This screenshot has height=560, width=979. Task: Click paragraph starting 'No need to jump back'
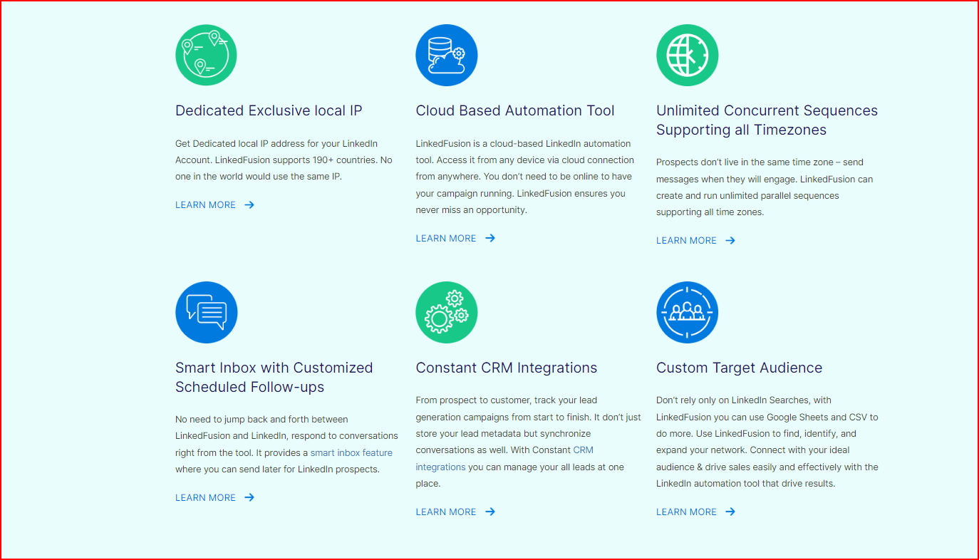[x=286, y=444]
